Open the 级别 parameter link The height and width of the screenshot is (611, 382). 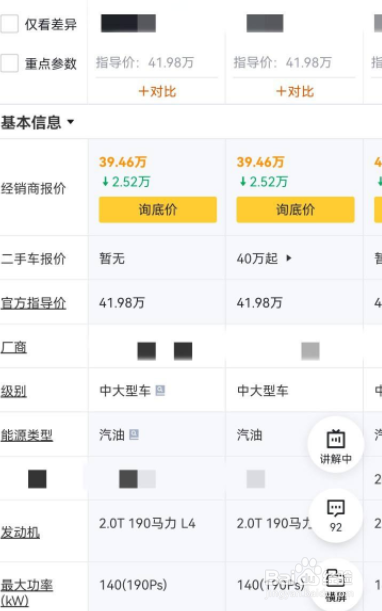coord(14,391)
